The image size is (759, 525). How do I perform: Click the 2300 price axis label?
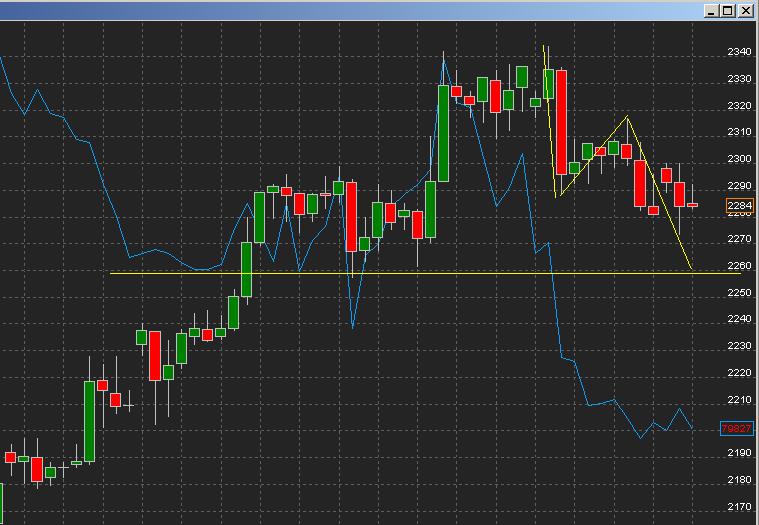(x=739, y=159)
